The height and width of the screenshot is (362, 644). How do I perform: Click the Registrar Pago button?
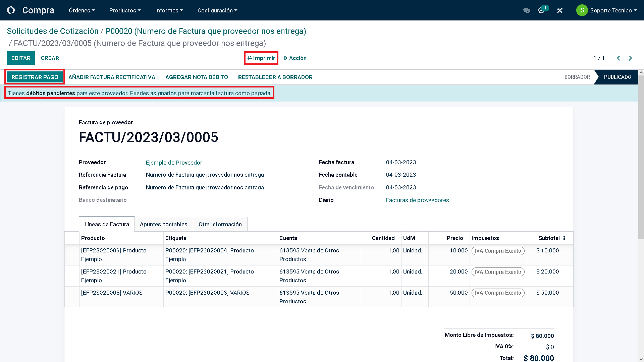(35, 77)
